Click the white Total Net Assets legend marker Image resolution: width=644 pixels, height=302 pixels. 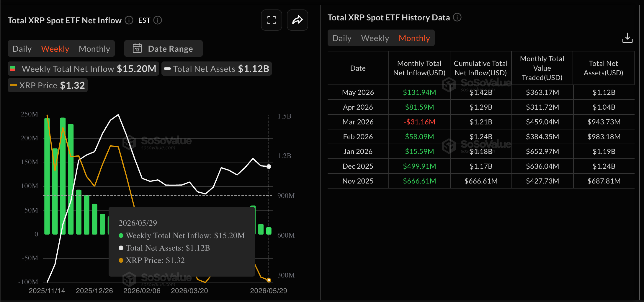(167, 69)
